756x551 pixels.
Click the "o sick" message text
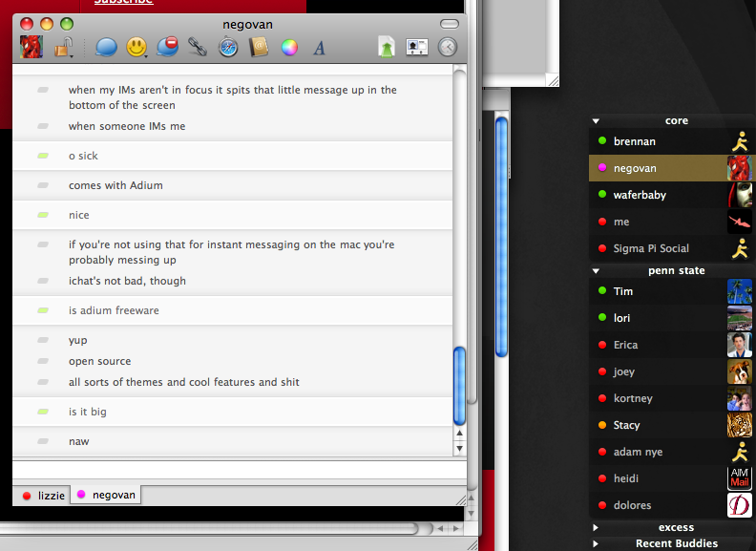click(x=83, y=156)
